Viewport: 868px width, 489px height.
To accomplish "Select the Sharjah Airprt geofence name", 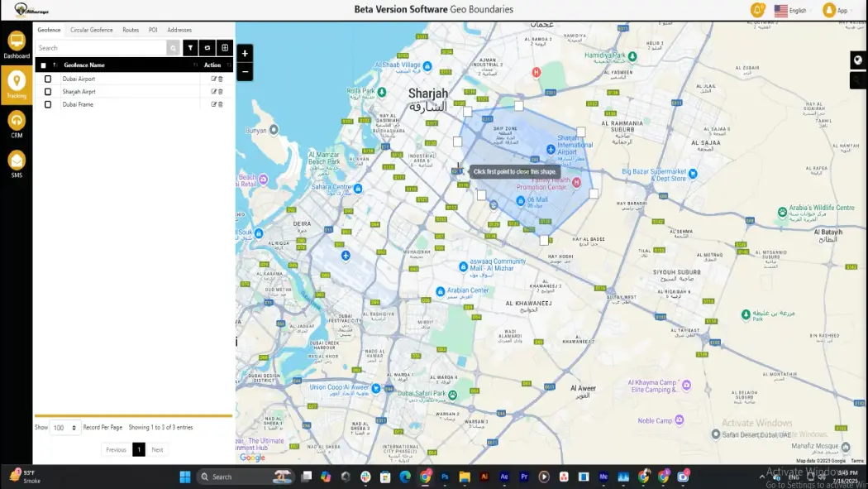I will coord(79,91).
